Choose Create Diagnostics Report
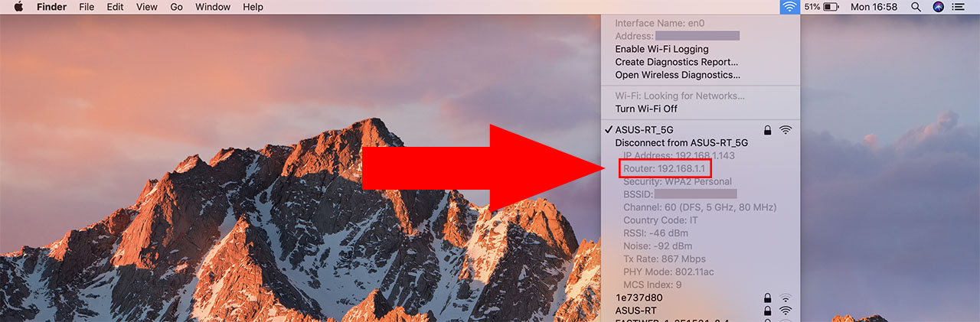The height and width of the screenshot is (322, 980). click(x=676, y=62)
